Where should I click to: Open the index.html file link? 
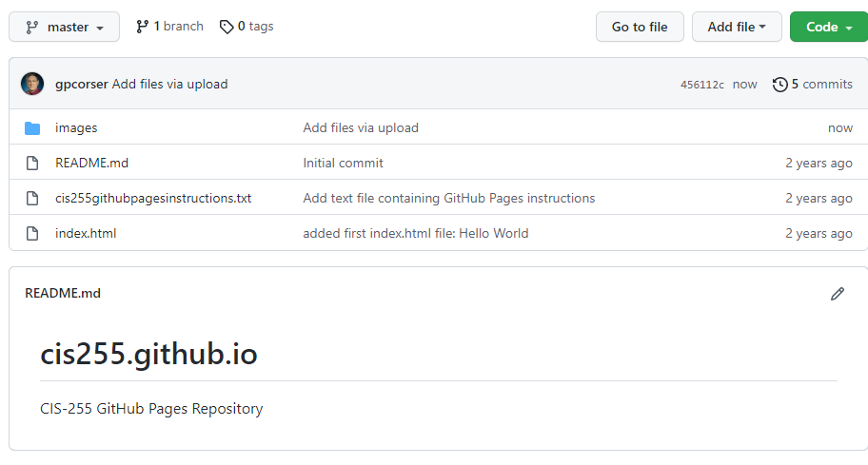click(x=86, y=233)
